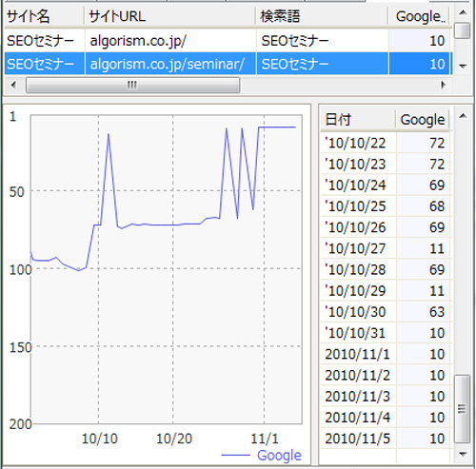The height and width of the screenshot is (469, 476).
Task: Select the algorism.co.jp/ site row
Action: (228, 41)
